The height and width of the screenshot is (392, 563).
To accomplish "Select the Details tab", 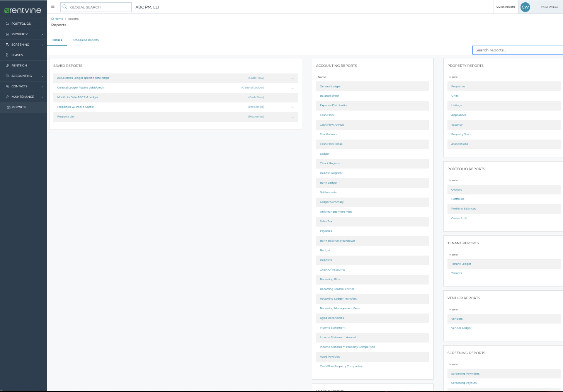I will pyautogui.click(x=57, y=40).
